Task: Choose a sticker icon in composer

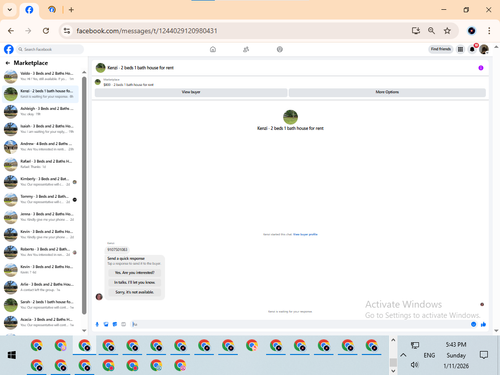Action: tap(115, 324)
